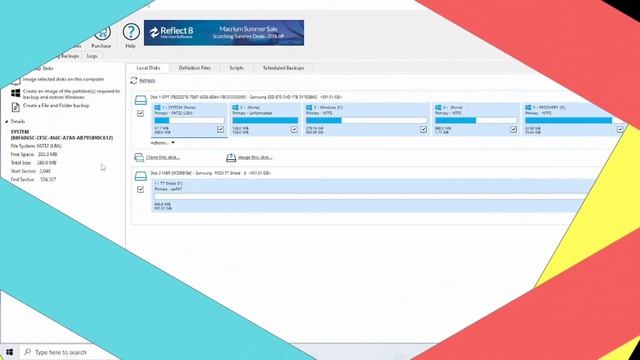Open the Help toolbar icon
Viewport: 640px width, 360px height.
pyautogui.click(x=131, y=32)
